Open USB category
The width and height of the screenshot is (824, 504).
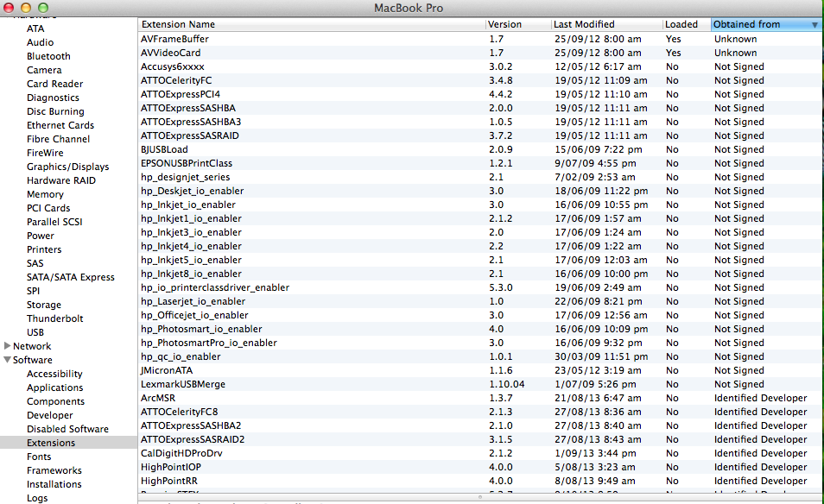(35, 332)
